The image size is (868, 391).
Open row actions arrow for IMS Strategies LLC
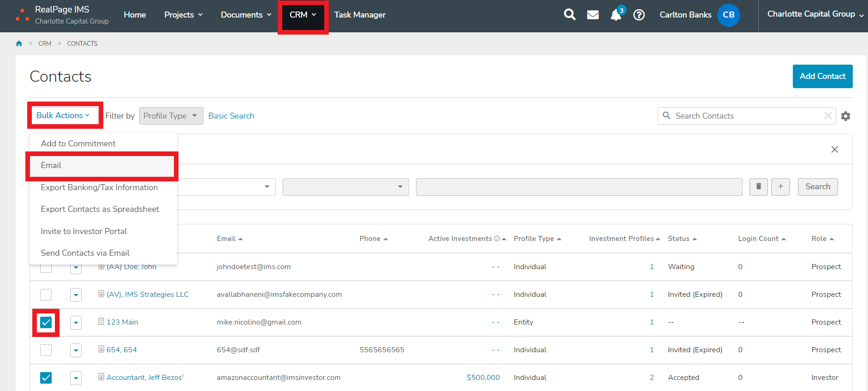pos(76,295)
